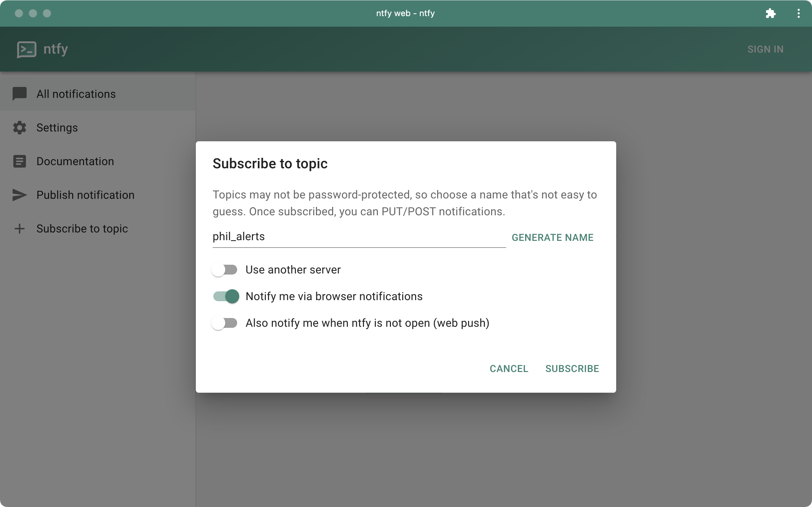
Task: Click the Settings gear icon
Action: 20,128
